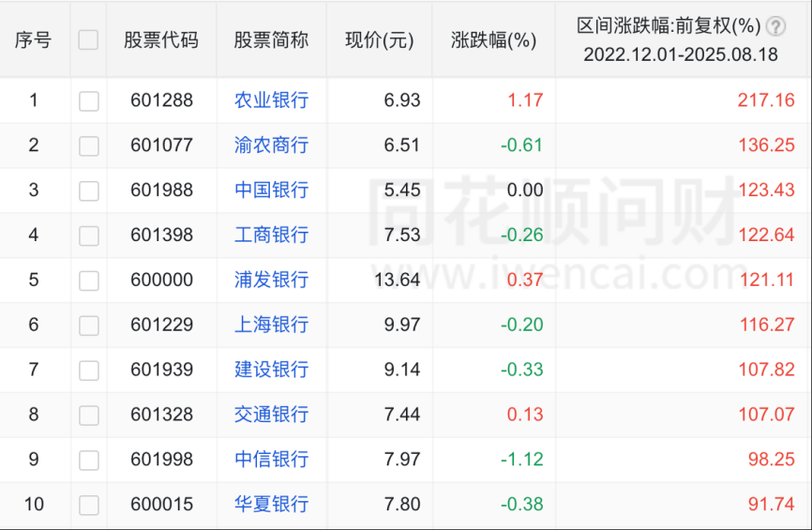
Task: Click the 序号 column header
Action: point(33,40)
